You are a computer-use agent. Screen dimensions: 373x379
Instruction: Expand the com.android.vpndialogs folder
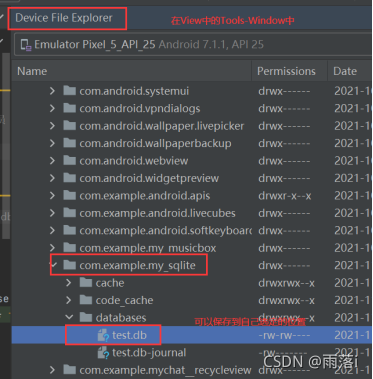[x=52, y=108]
